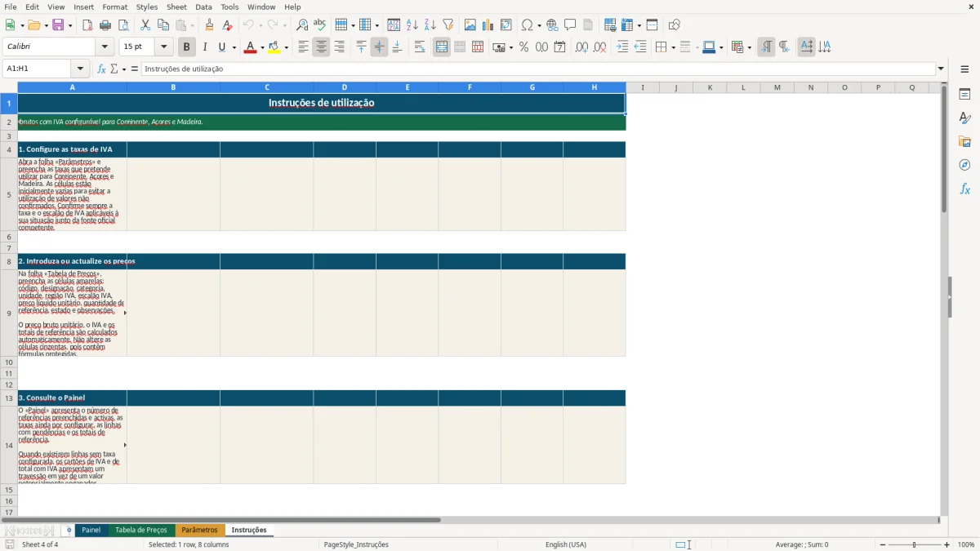Click the AutoFilter funnel icon

click(448, 25)
